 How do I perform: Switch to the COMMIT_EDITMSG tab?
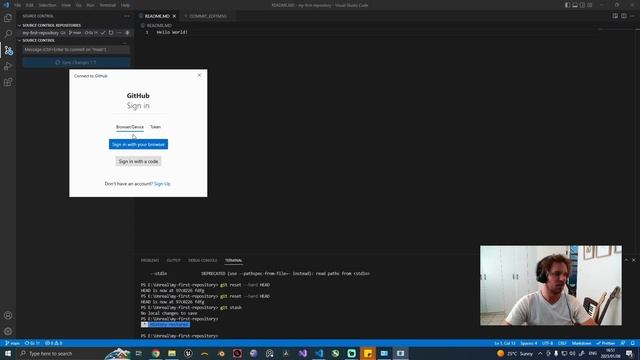coord(208,16)
